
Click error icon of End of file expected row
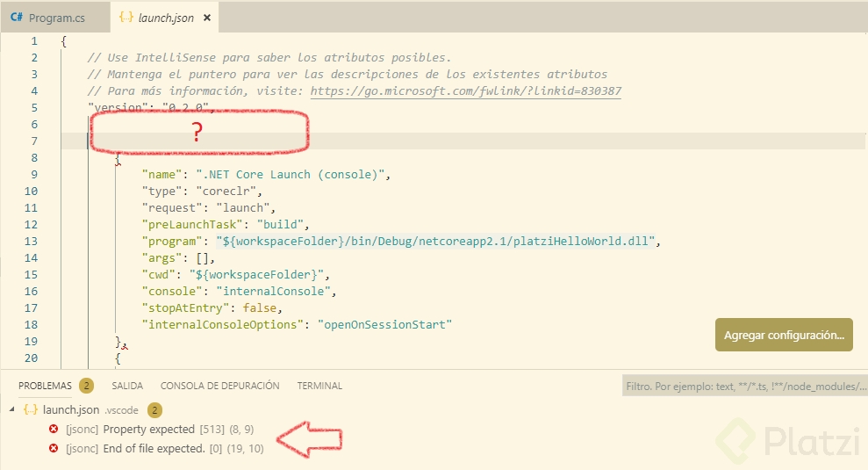click(54, 448)
